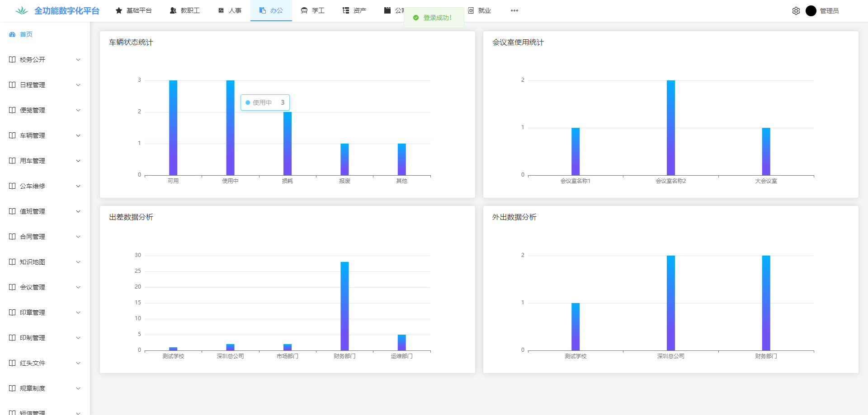
Task: Click the admin profile avatar
Action: (x=811, y=11)
